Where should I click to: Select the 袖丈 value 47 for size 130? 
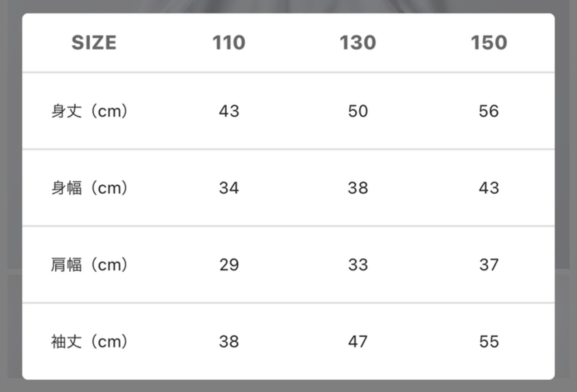(x=358, y=342)
